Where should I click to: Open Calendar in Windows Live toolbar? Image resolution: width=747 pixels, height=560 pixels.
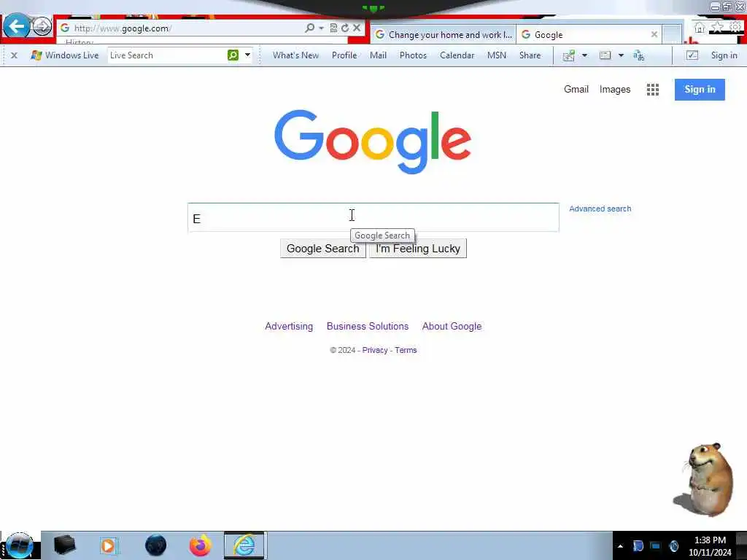click(x=457, y=55)
